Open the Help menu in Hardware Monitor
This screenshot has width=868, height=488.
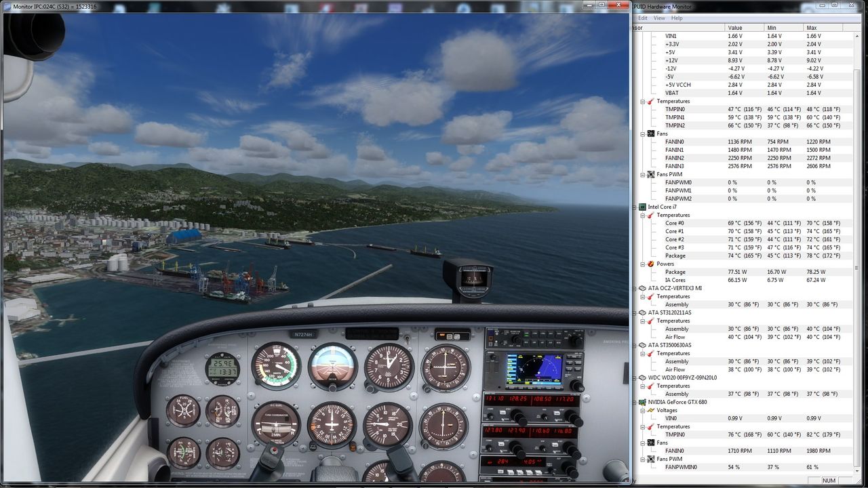point(677,18)
